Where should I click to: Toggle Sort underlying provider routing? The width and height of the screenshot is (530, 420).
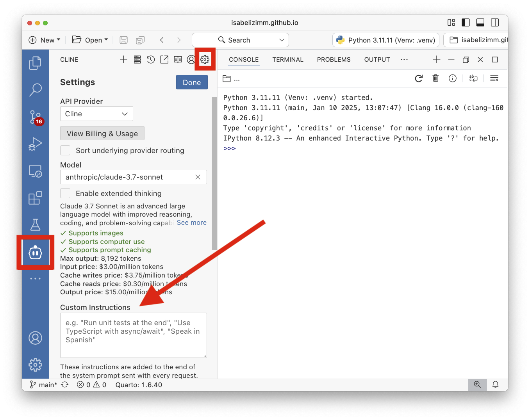pyautogui.click(x=66, y=151)
